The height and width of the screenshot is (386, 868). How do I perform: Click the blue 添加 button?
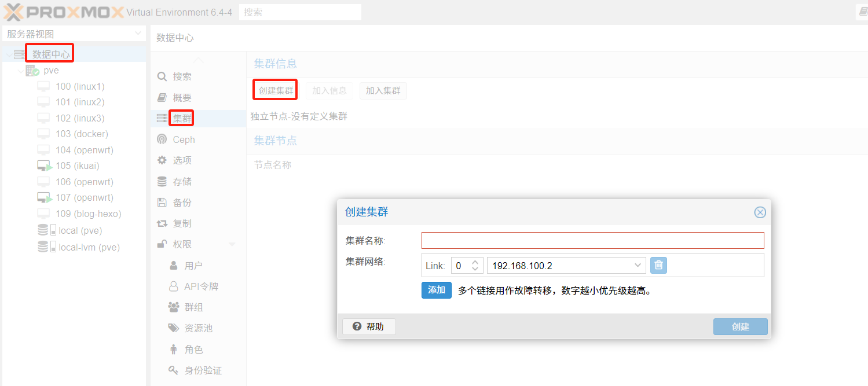pos(436,290)
